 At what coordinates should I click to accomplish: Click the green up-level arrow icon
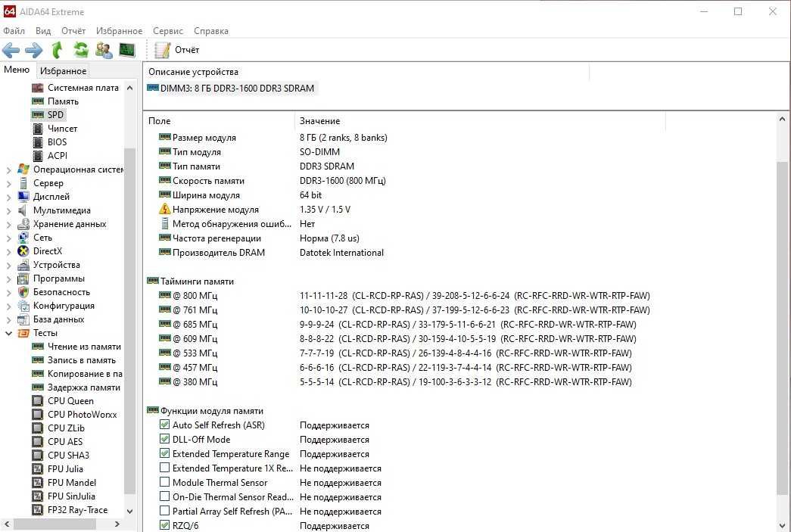pyautogui.click(x=58, y=50)
